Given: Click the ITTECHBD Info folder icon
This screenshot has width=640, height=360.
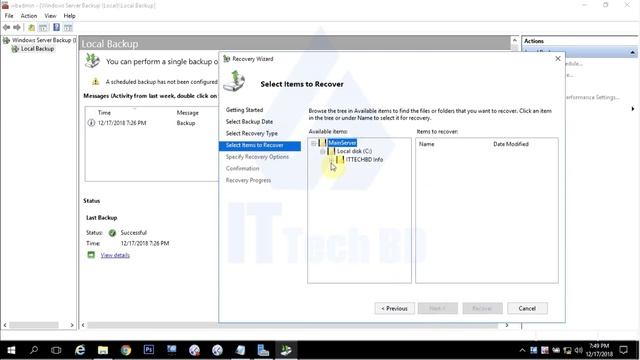Looking at the screenshot, I should (x=340, y=160).
